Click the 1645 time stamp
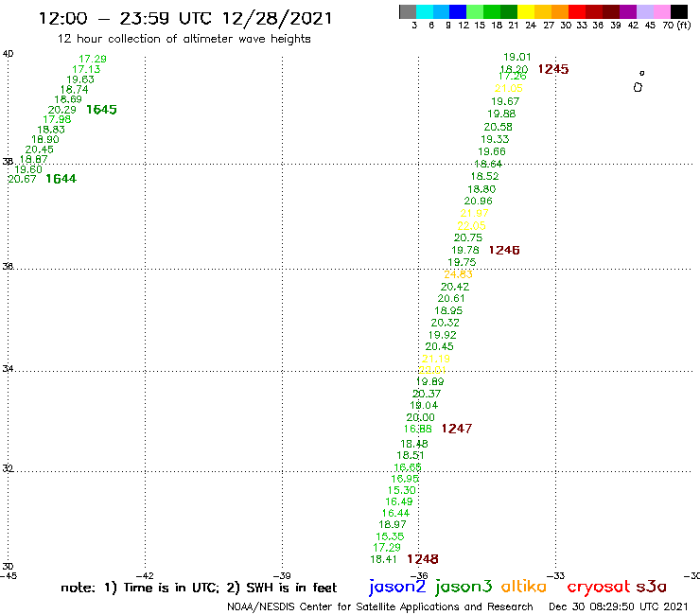700x615 pixels. tap(101, 110)
